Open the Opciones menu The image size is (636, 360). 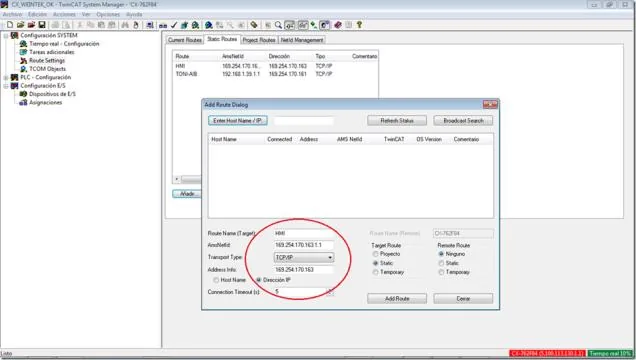(108, 14)
